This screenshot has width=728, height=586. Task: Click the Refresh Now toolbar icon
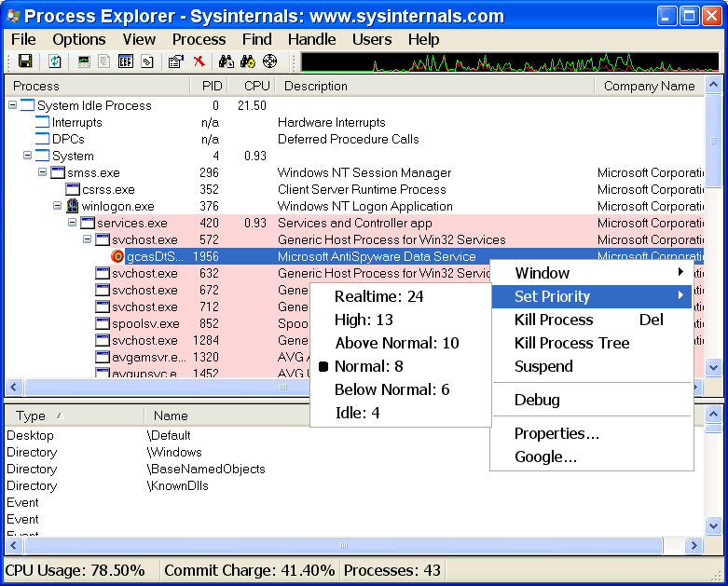[55, 61]
